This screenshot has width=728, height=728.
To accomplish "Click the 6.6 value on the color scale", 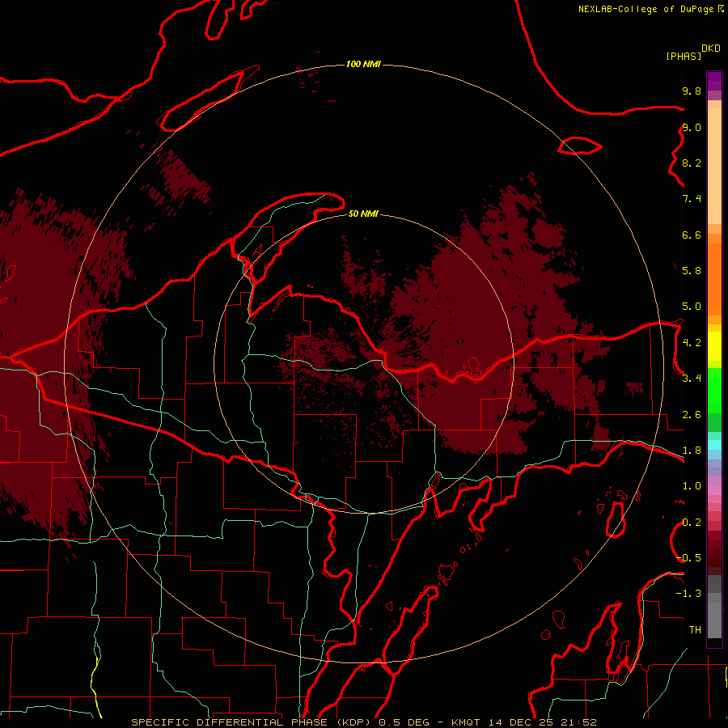I will (x=692, y=235).
